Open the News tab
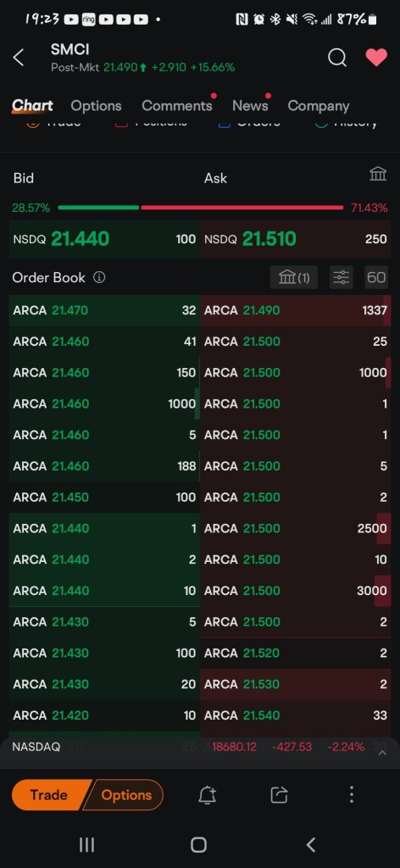This screenshot has width=400, height=868. pos(250,106)
